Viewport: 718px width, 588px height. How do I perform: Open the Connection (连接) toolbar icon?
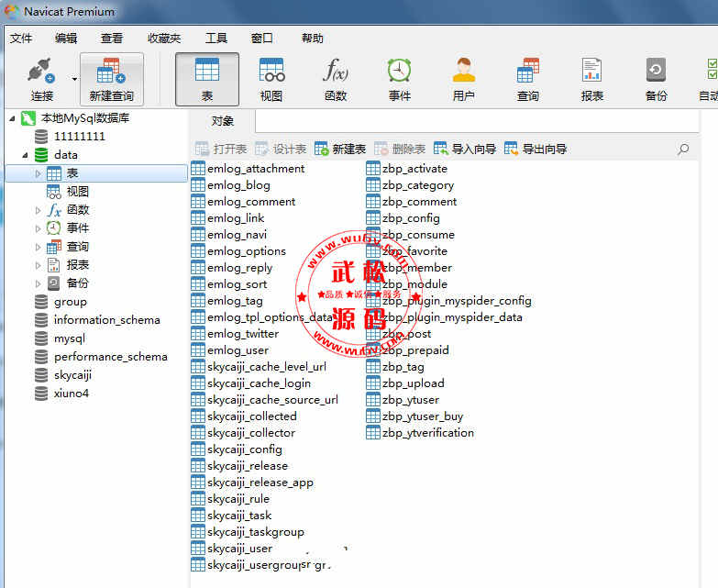tap(41, 79)
